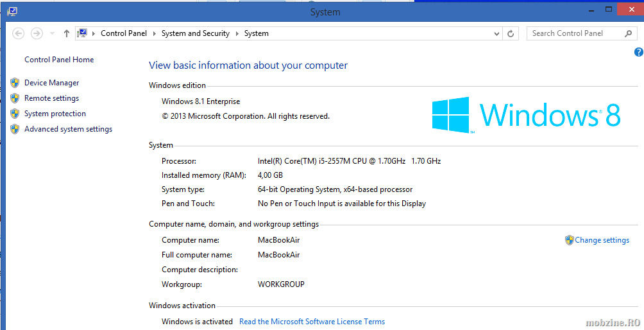This screenshot has height=330, width=644.
Task: Expand chevron after Control Panel breadcrumb
Action: [x=155, y=33]
